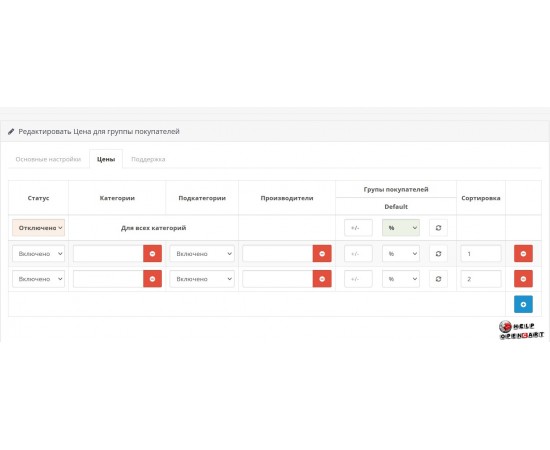Open subcategory dropdown in sort row 1
Screen dimensions: 550x450
(x=202, y=254)
